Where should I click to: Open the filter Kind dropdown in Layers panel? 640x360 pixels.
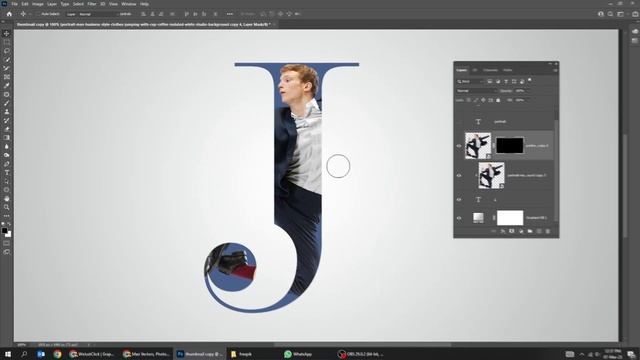click(x=471, y=82)
